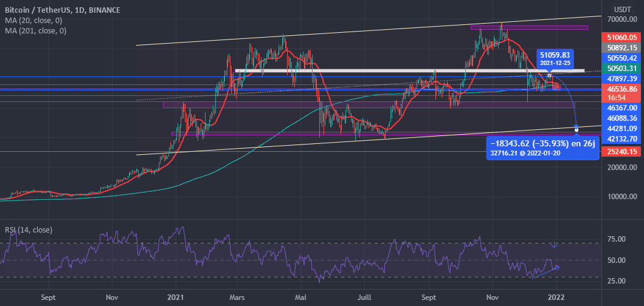Click the gray 50892.15 price label
The width and height of the screenshot is (644, 306).
[x=620, y=47]
